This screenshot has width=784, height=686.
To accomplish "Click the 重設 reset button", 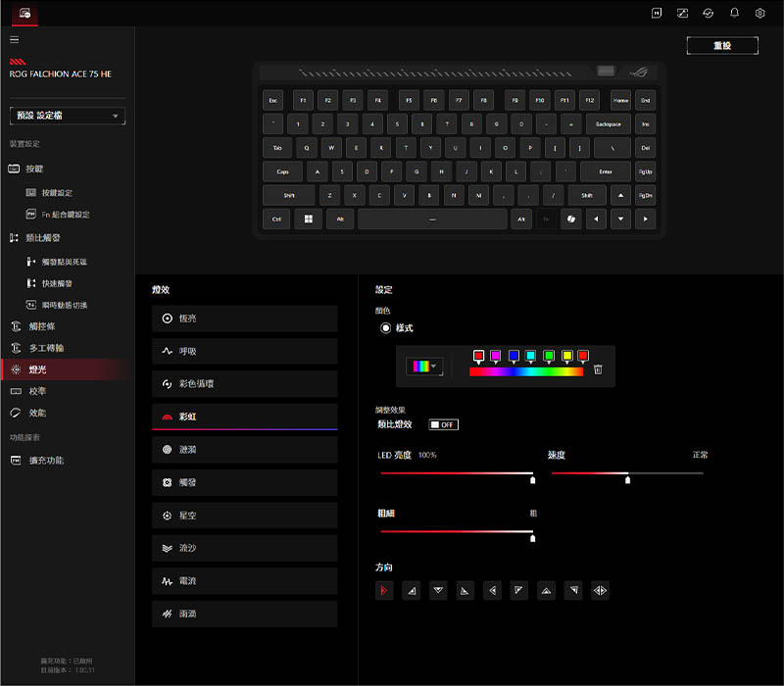I will click(x=722, y=46).
